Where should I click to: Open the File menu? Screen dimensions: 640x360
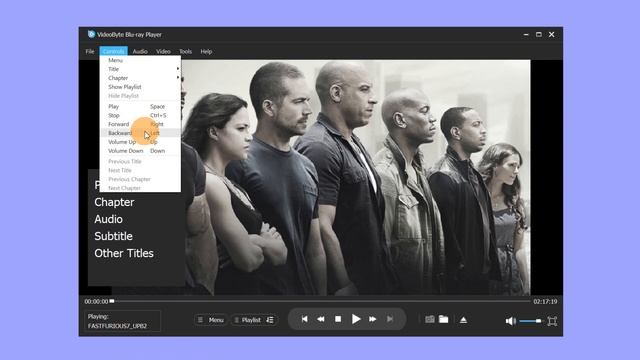[90, 51]
